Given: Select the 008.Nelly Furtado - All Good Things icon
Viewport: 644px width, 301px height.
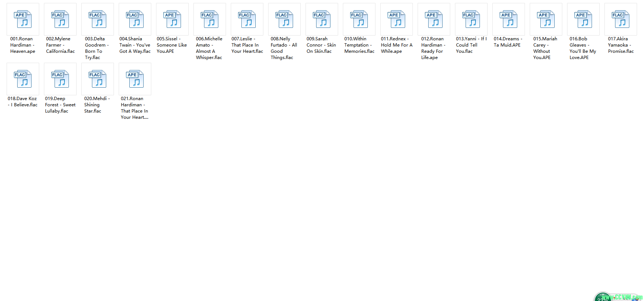Looking at the screenshot, I should [284, 19].
